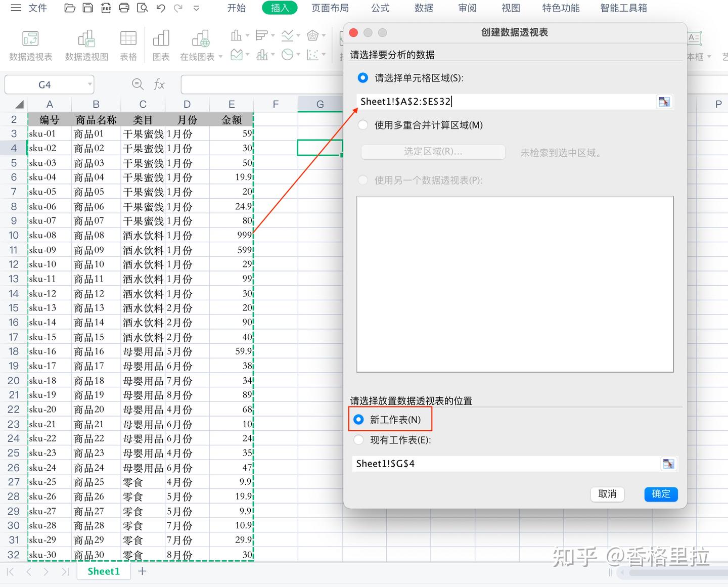Add a new sheet with plus button
Viewport: 728px width, 587px height.
(x=143, y=571)
